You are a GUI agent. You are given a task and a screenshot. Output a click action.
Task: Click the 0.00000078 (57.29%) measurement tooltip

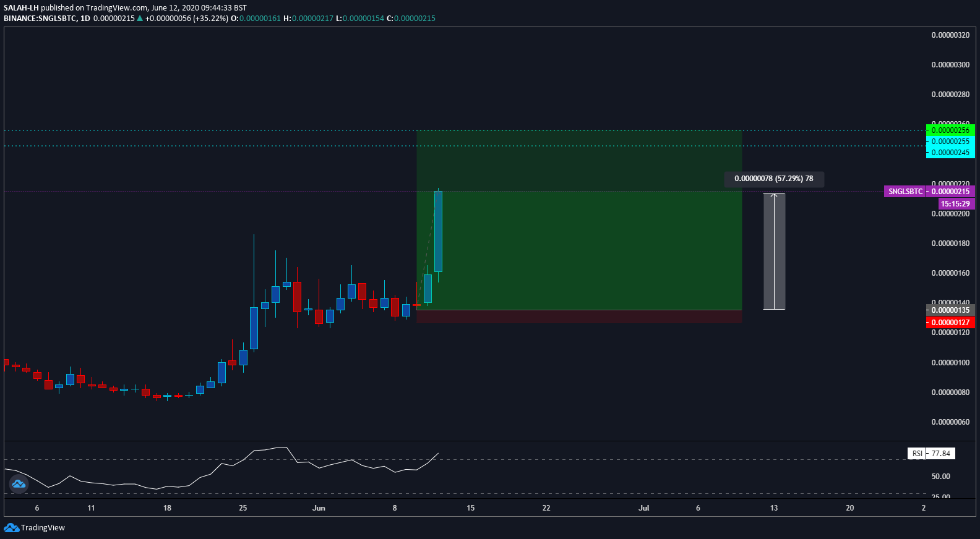click(774, 179)
